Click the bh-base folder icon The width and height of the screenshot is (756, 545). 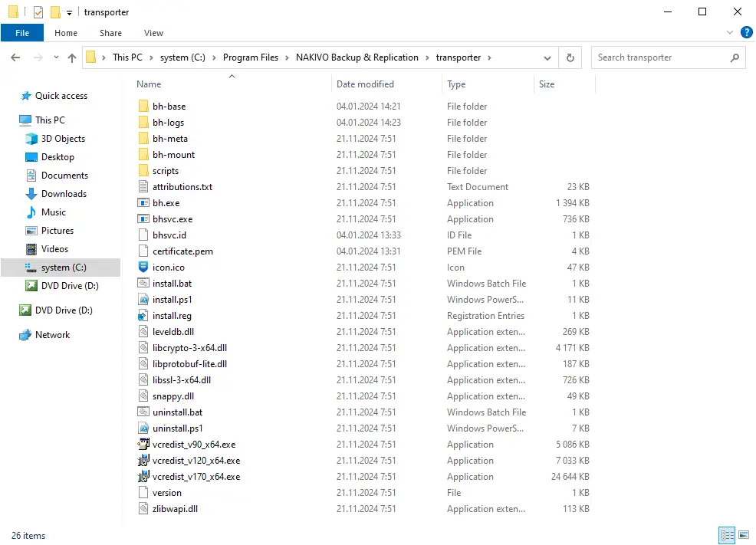tap(143, 106)
